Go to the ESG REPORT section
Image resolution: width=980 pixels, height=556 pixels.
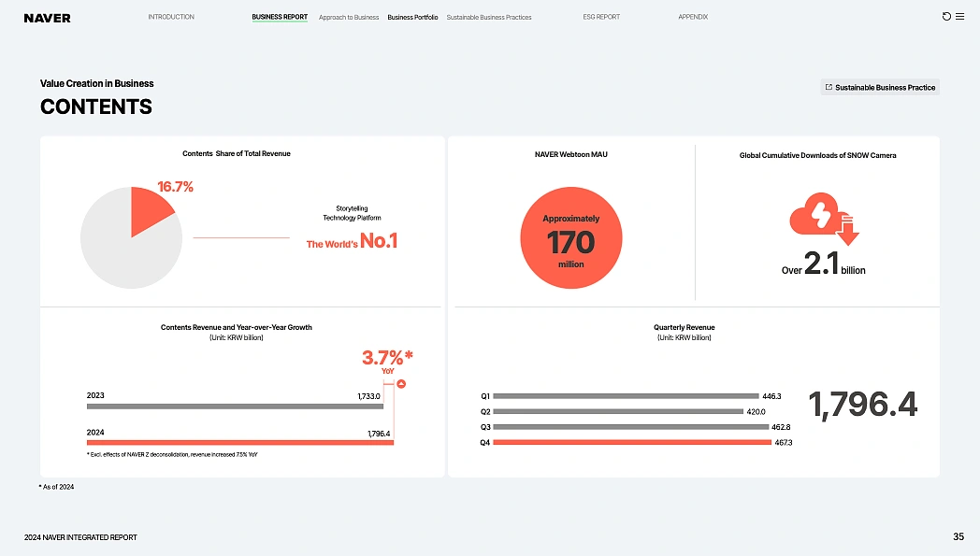pos(601,17)
